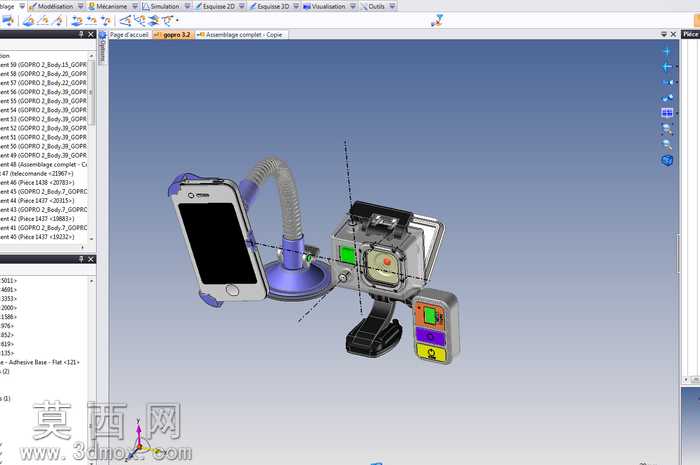
Task: Select tree row 57 (GOPRO 2_Body.22
Action: (43, 83)
